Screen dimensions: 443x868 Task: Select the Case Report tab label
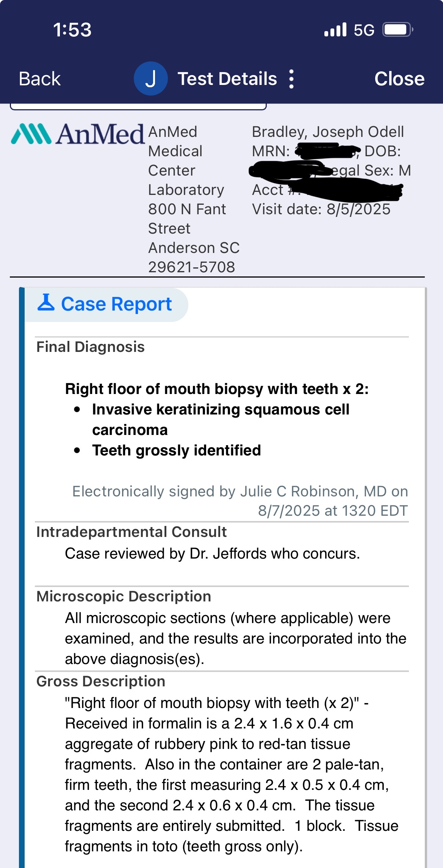click(x=116, y=304)
